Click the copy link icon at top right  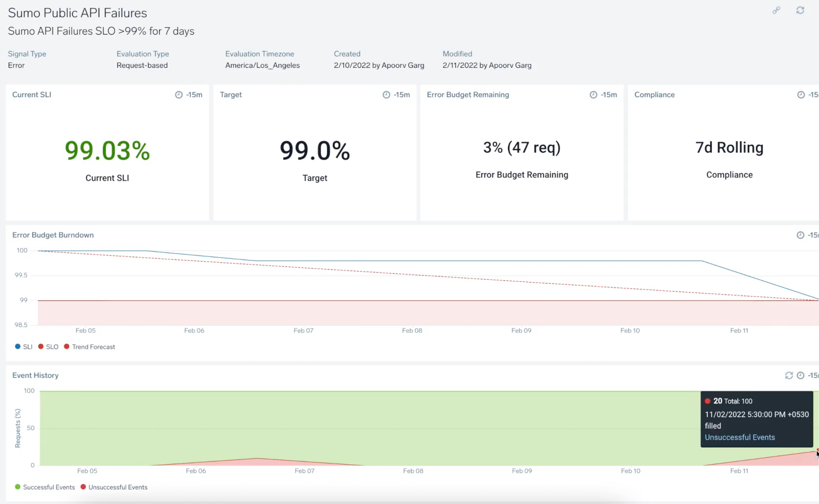(x=777, y=10)
